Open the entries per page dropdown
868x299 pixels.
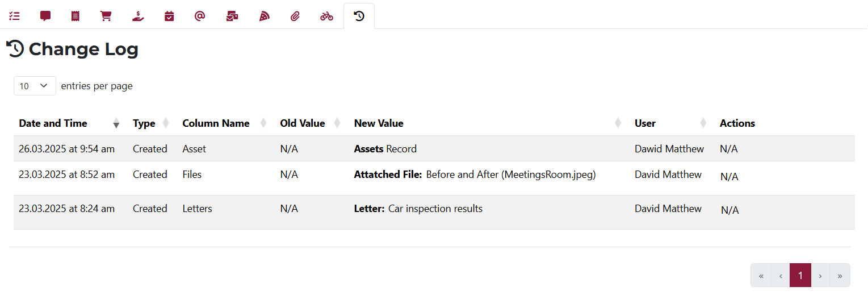click(x=35, y=86)
